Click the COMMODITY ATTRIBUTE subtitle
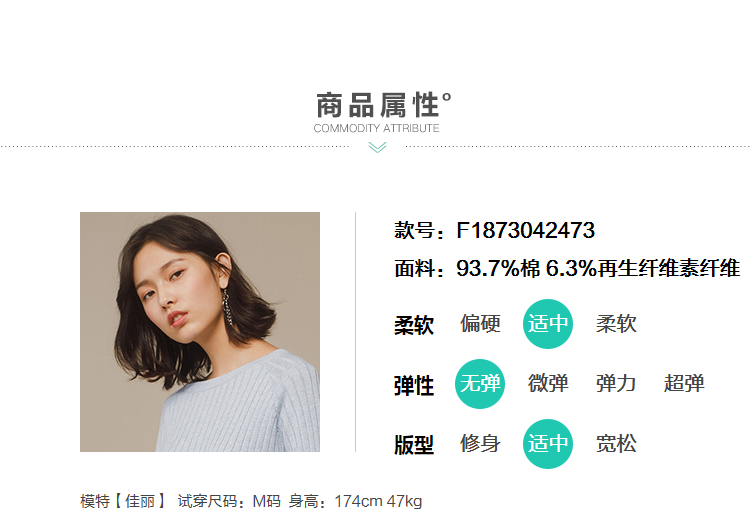 pos(376,128)
